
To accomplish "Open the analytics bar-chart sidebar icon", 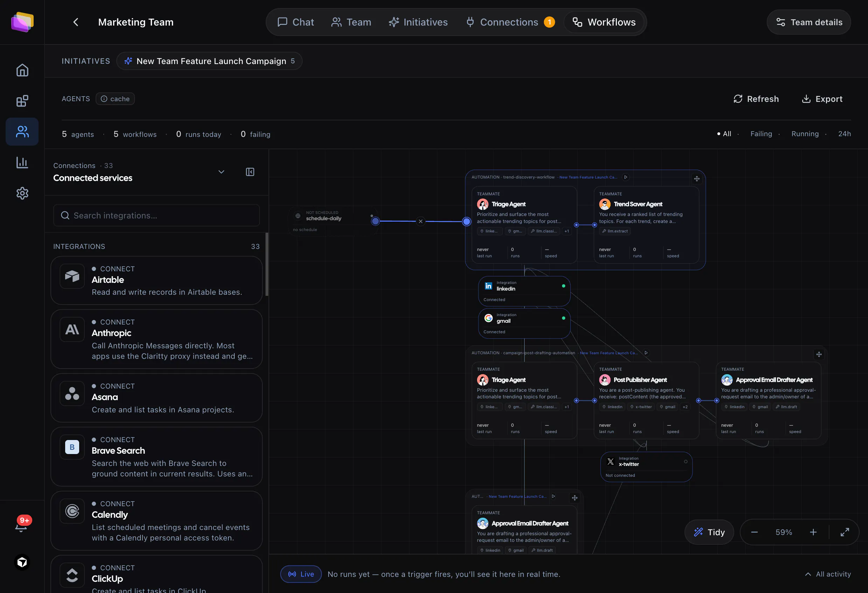I will tap(22, 162).
